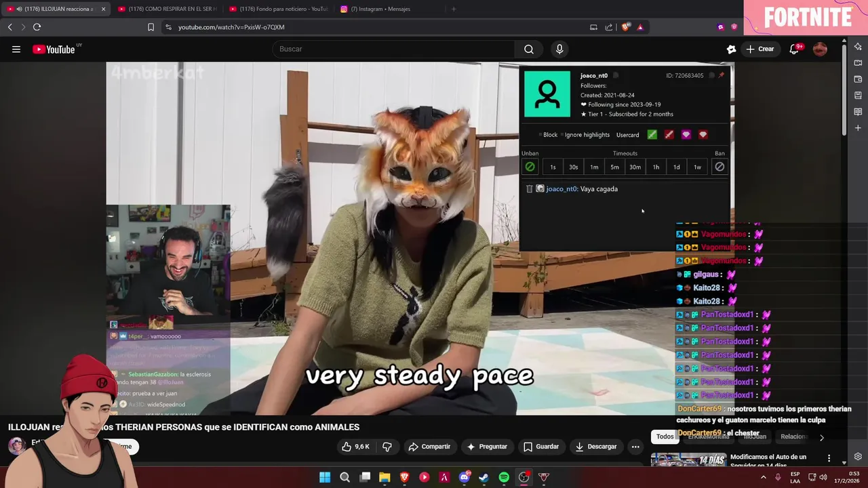
Task: Unban the user with green circle button
Action: coord(530,167)
